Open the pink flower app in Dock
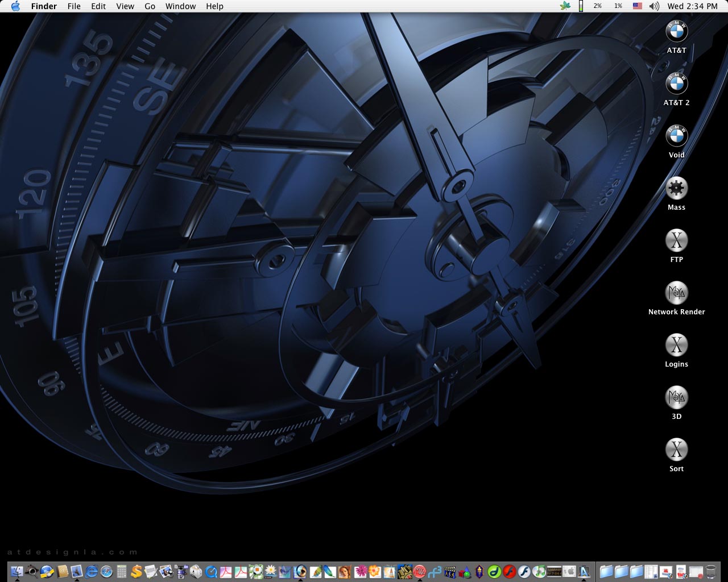The width and height of the screenshot is (728, 582). (x=360, y=571)
